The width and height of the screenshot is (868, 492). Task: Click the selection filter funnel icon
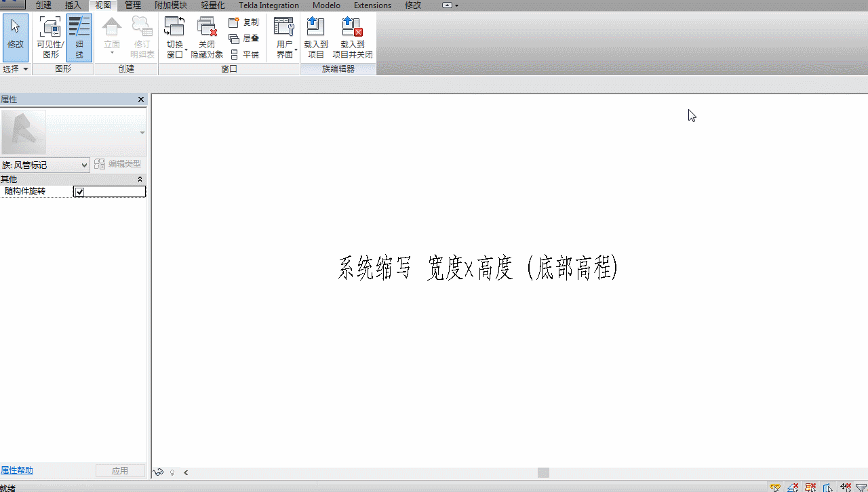coord(861,487)
